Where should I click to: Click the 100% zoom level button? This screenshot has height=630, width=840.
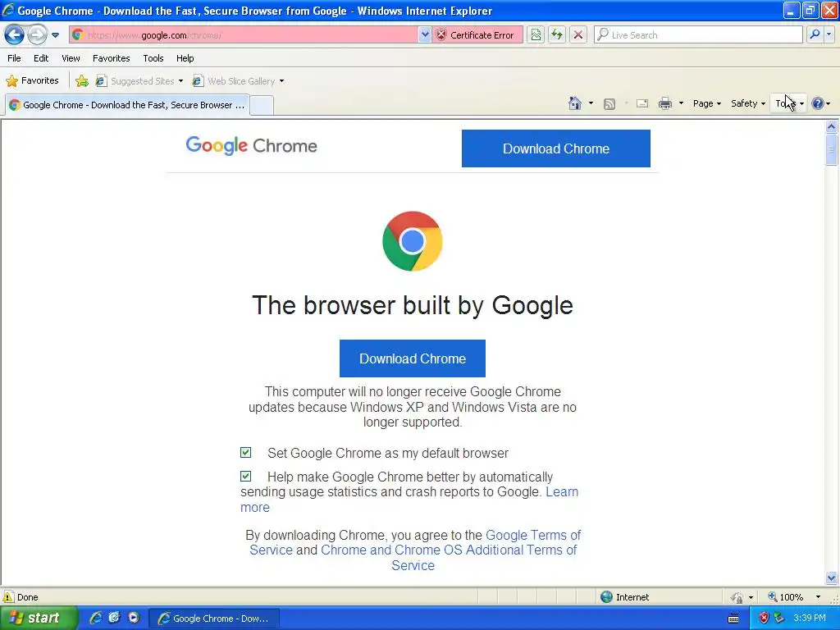click(785, 597)
